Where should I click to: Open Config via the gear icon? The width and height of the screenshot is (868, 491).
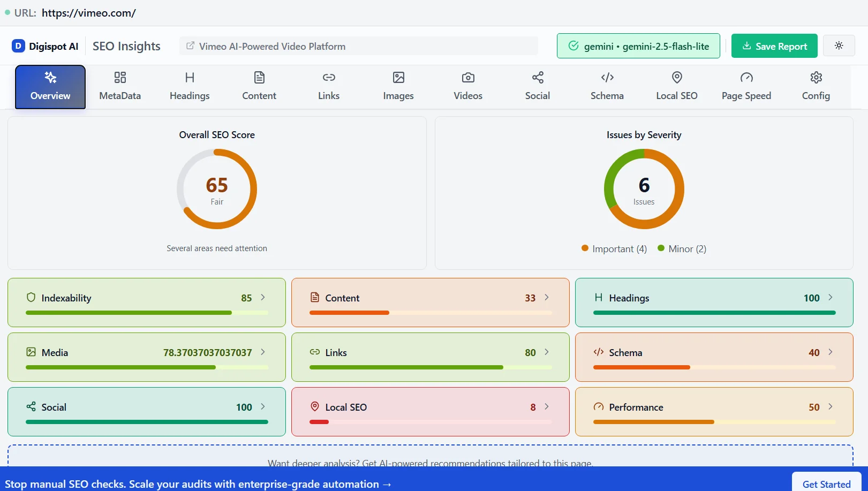tap(816, 78)
